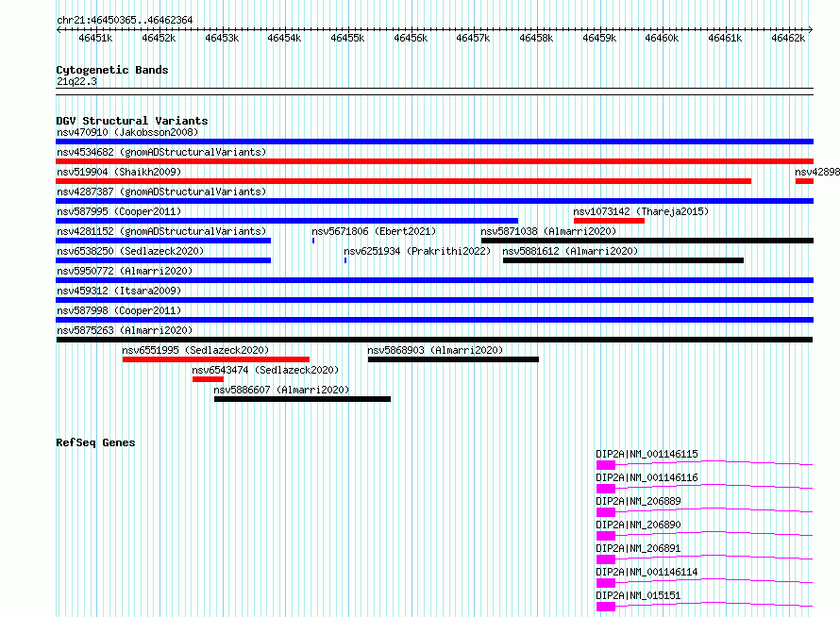The width and height of the screenshot is (840, 617).
Task: Click the 46452k ruler position label
Action: coord(159,38)
